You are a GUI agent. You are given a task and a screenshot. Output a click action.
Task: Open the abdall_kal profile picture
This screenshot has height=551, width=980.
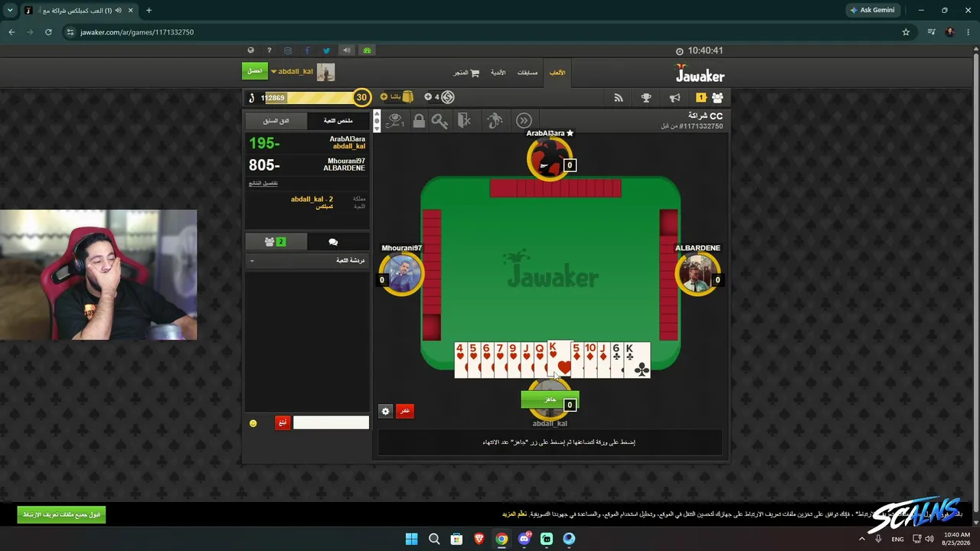[x=326, y=72]
